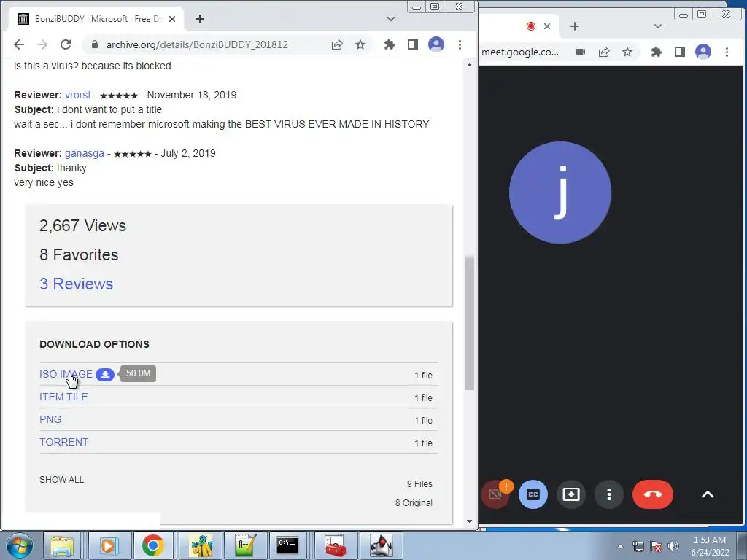The width and height of the screenshot is (747, 560).
Task: Toggle the camera button in Meet
Action: click(x=495, y=494)
